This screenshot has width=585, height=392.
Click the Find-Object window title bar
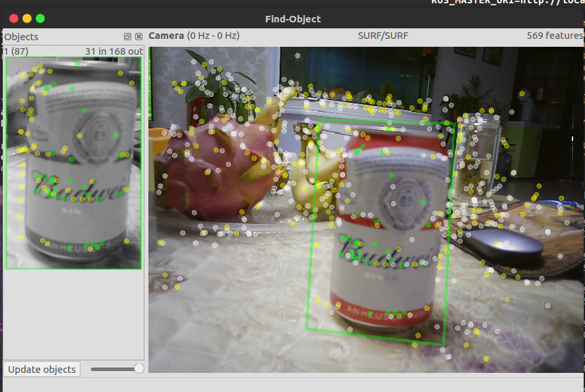click(293, 18)
